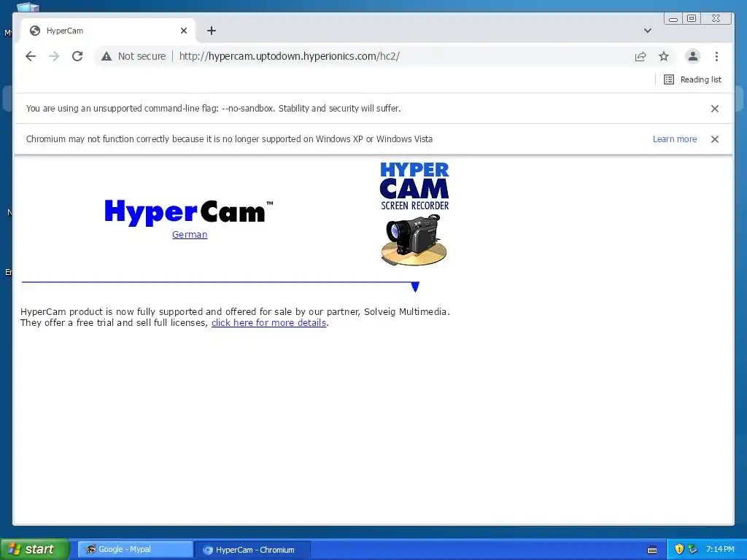The width and height of the screenshot is (747, 560).
Task: Open the Chromium three-dot menu
Action: pyautogui.click(x=716, y=56)
